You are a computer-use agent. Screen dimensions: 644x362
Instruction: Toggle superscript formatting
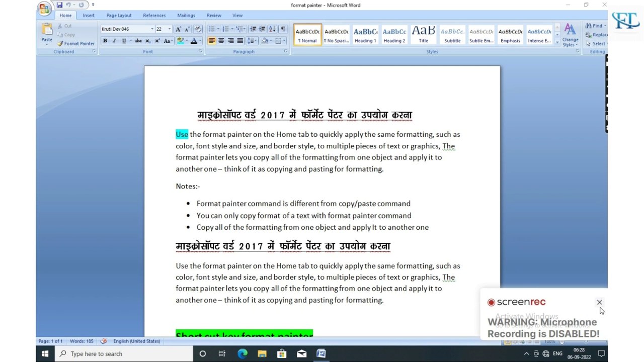(157, 41)
